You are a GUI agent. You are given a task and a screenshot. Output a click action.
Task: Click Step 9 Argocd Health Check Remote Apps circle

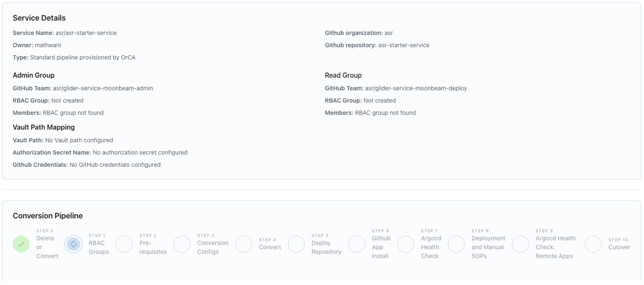coord(520,244)
